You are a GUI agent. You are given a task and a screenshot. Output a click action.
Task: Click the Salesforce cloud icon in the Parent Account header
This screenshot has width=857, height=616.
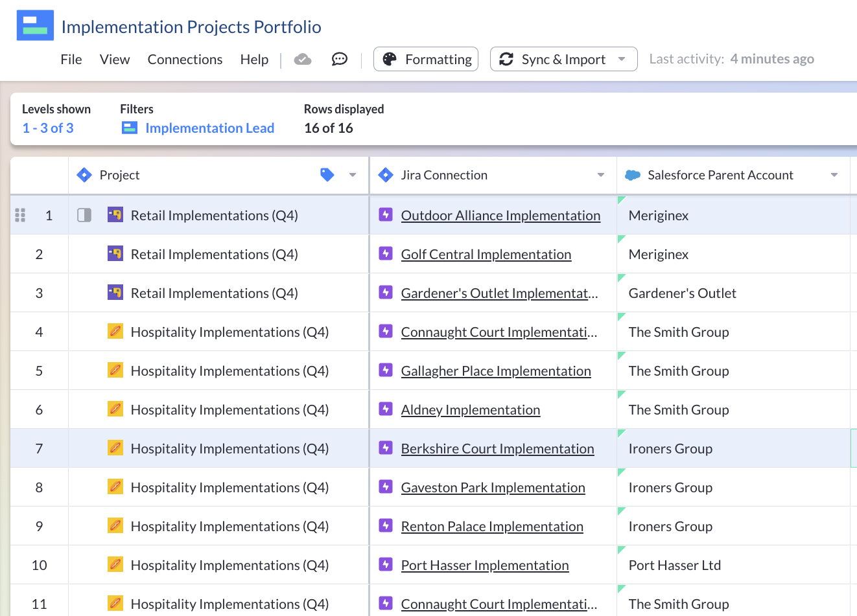click(631, 175)
